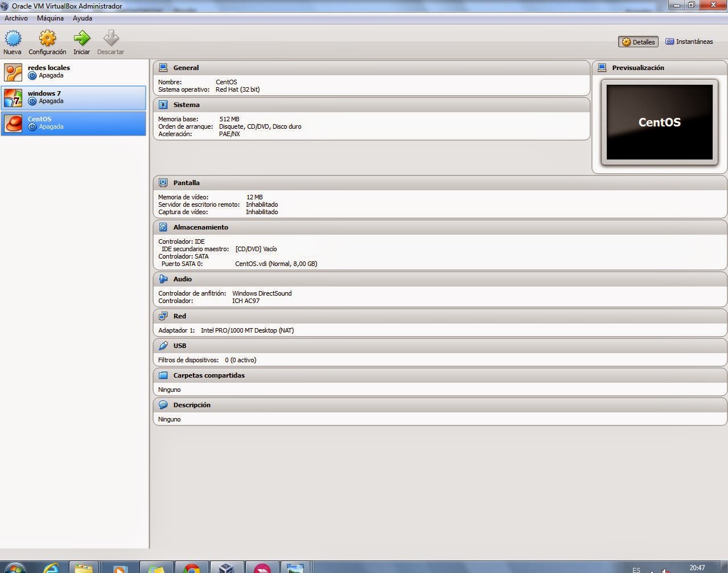Open the Audio section title link

[x=183, y=279]
